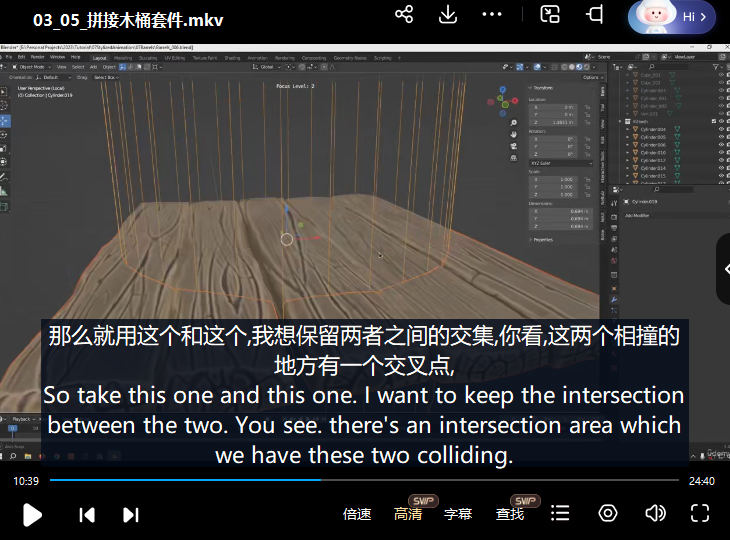The height and width of the screenshot is (540, 730).
Task: Toggle the 字幕 subtitles option
Action: (458, 514)
